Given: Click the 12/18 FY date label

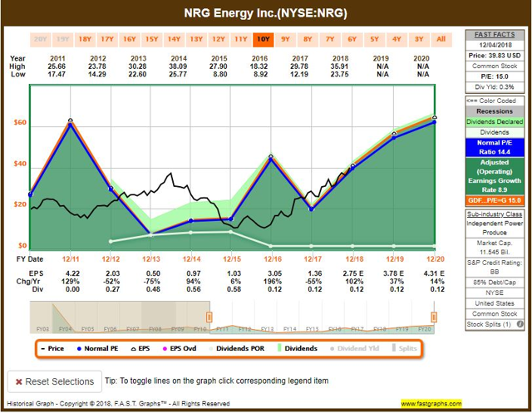Looking at the screenshot, I should pos(354,259).
